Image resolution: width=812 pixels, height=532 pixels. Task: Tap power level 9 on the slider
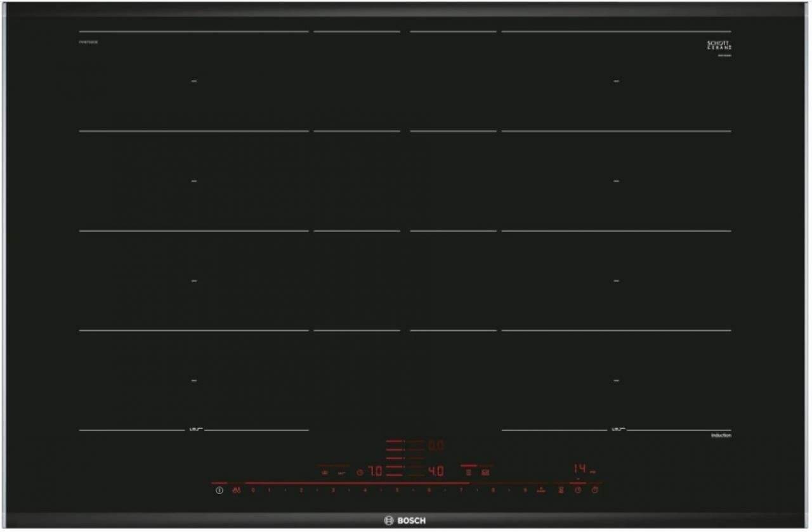tap(525, 490)
